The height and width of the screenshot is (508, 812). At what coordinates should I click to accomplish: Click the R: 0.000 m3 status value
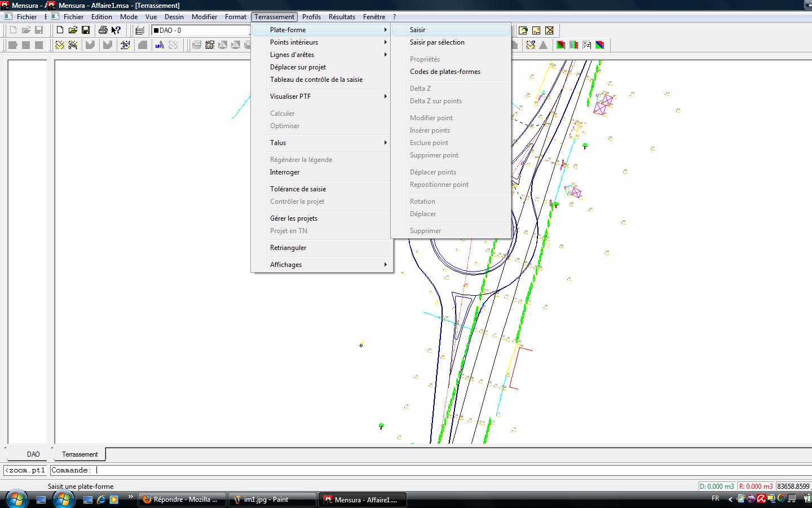coord(756,486)
